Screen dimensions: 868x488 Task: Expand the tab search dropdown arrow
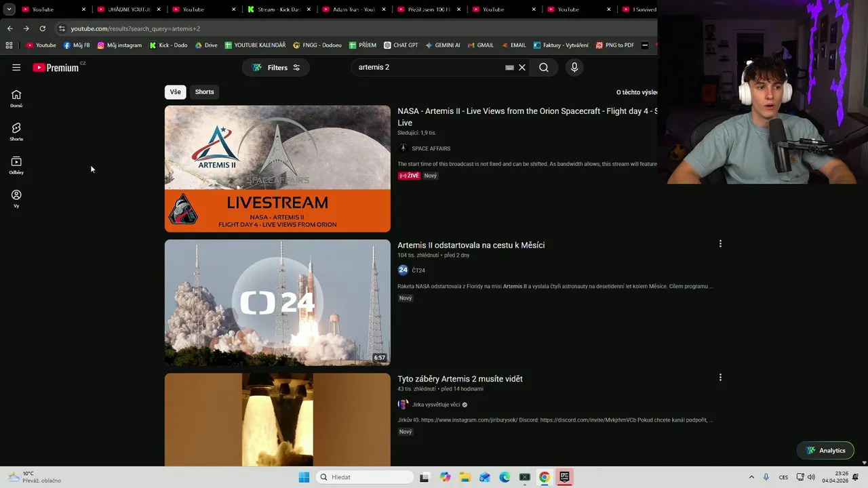tap(9, 9)
